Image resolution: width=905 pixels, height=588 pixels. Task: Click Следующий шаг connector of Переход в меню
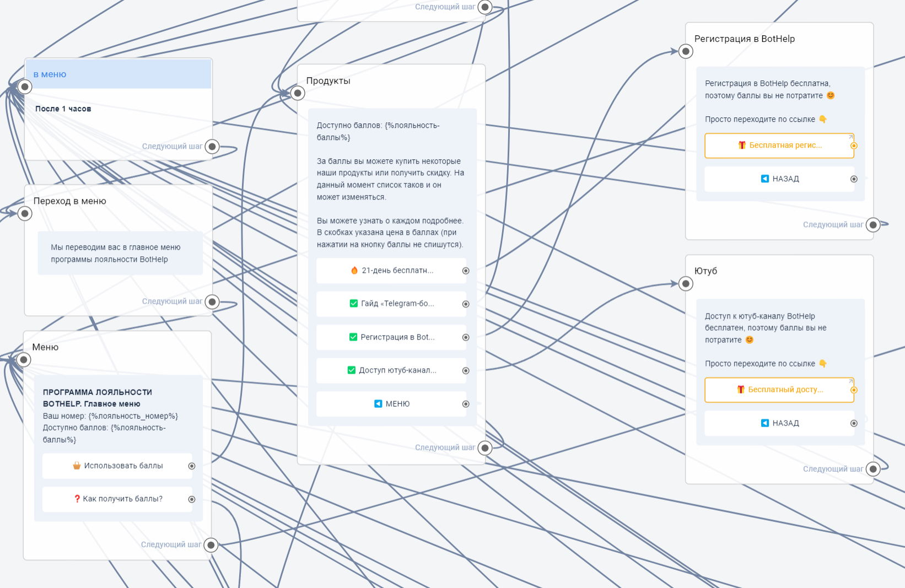[x=212, y=302]
